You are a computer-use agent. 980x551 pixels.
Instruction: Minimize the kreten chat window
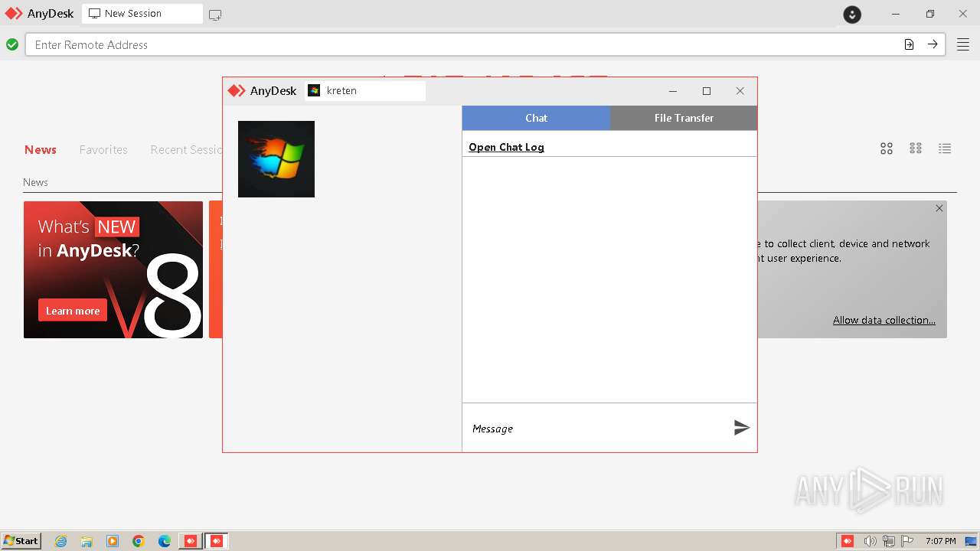673,91
